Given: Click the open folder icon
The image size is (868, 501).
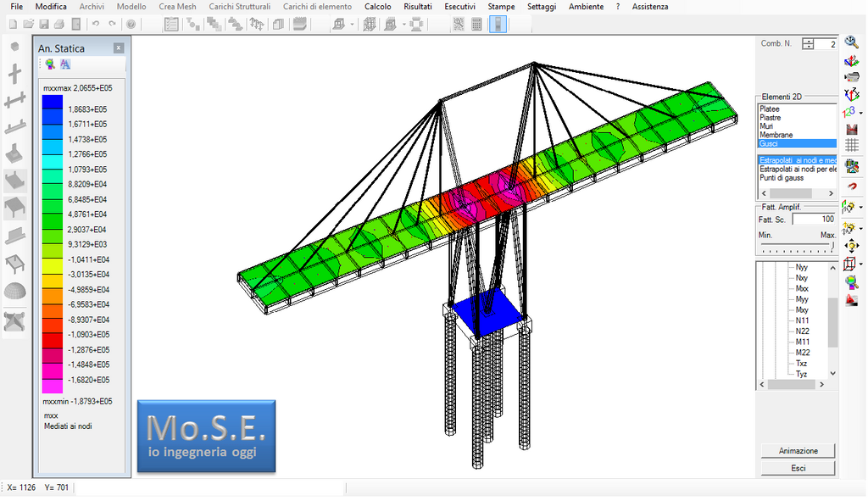Looking at the screenshot, I should (28, 25).
